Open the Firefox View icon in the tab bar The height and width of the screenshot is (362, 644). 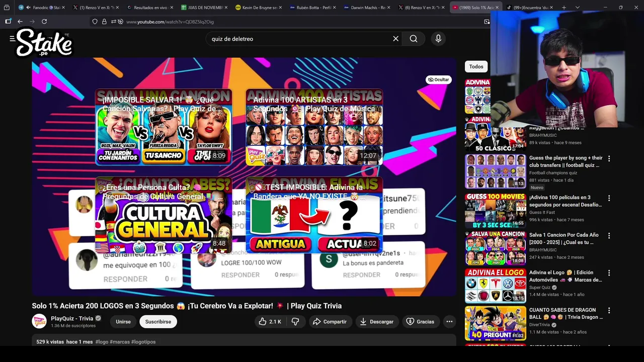coord(7,8)
